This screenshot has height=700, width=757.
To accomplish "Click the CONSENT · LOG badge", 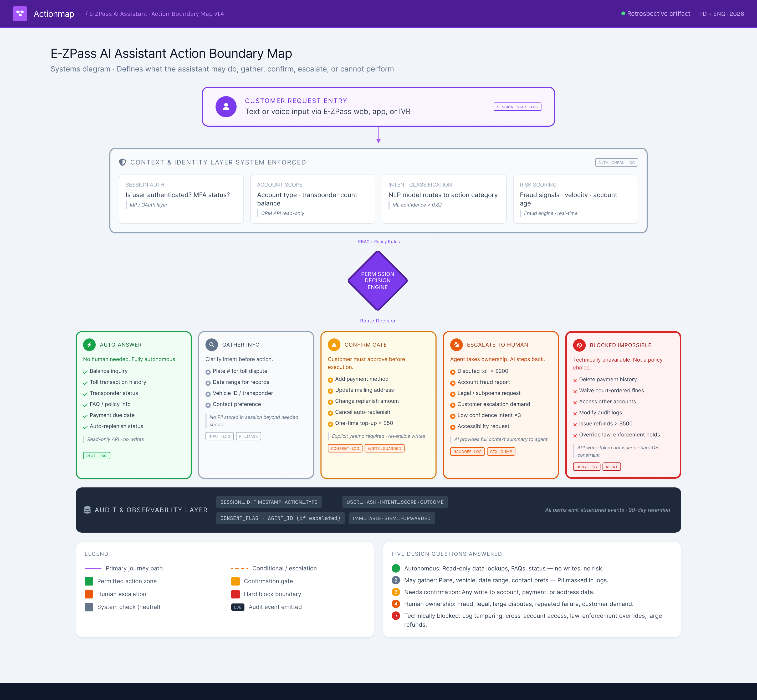I will coord(345,449).
